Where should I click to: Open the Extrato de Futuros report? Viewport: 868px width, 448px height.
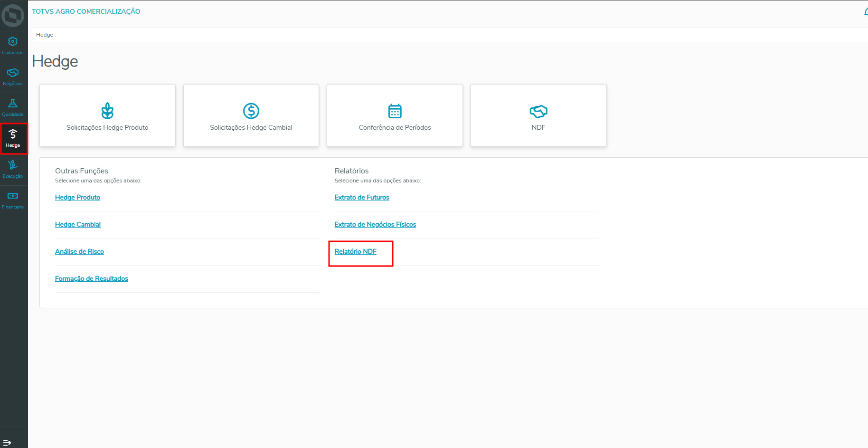tap(362, 197)
